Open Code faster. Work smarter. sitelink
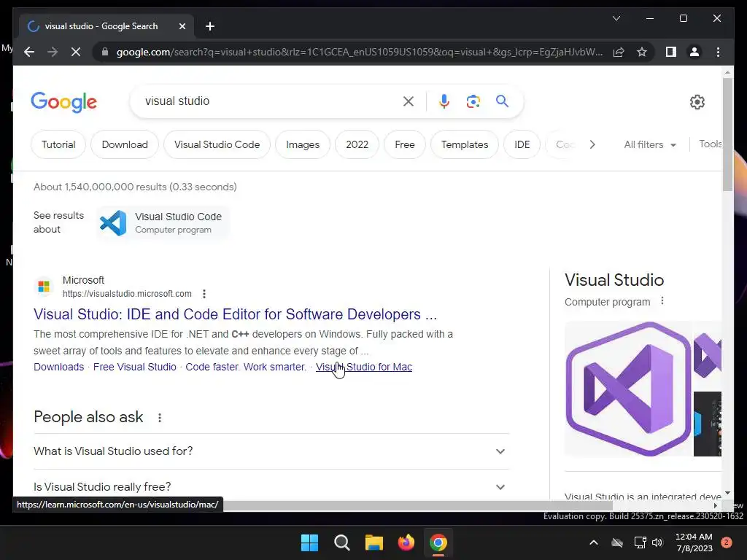Screen dimensions: 747x560 point(246,367)
